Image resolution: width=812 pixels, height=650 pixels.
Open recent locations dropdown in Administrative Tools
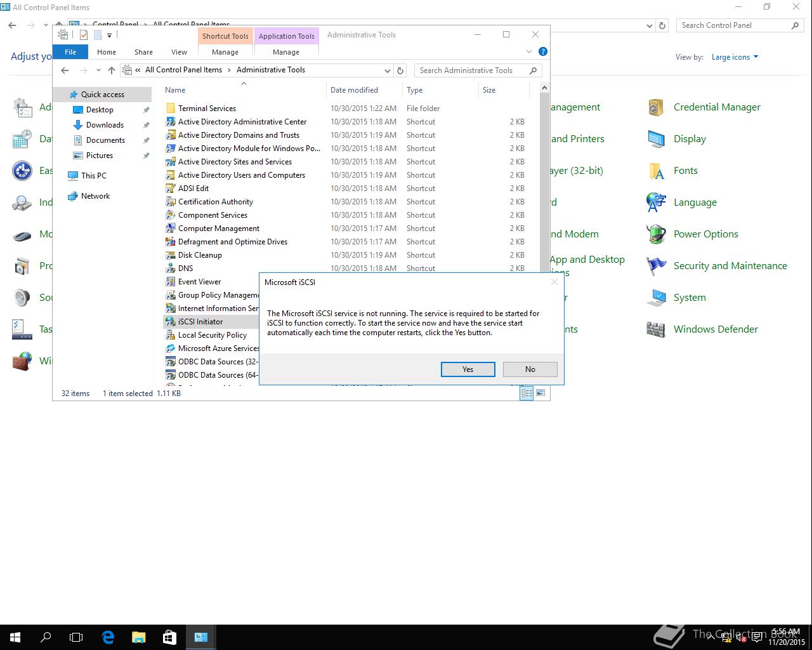click(98, 70)
